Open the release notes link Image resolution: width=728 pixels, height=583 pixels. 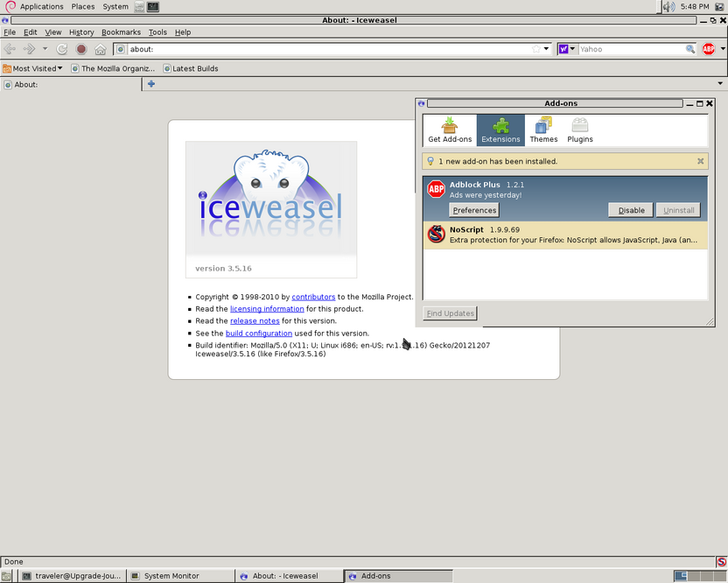pos(255,321)
